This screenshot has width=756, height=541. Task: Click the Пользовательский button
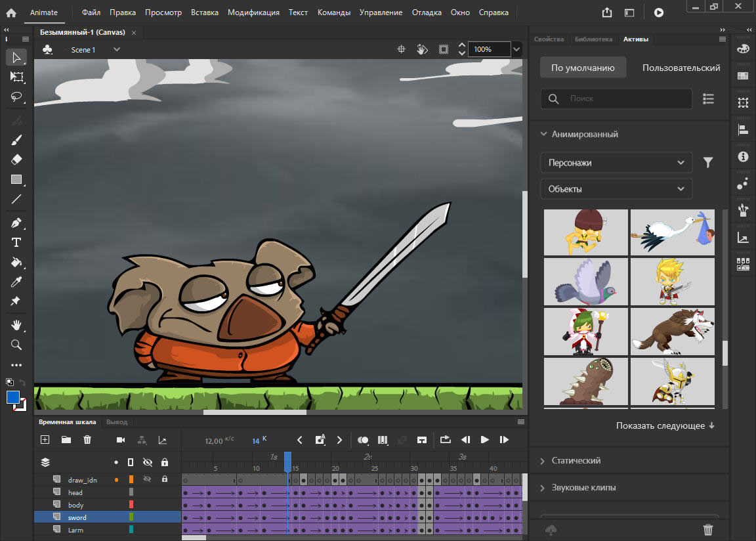coord(681,68)
